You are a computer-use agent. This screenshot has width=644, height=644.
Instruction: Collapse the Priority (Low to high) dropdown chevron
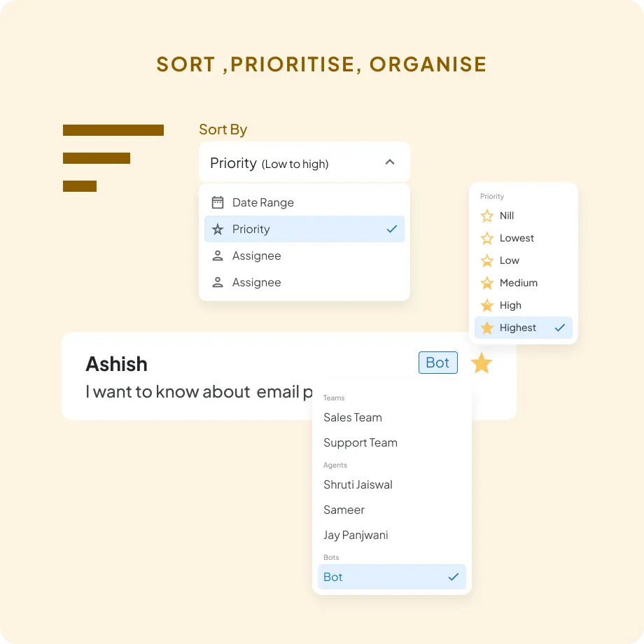click(390, 162)
